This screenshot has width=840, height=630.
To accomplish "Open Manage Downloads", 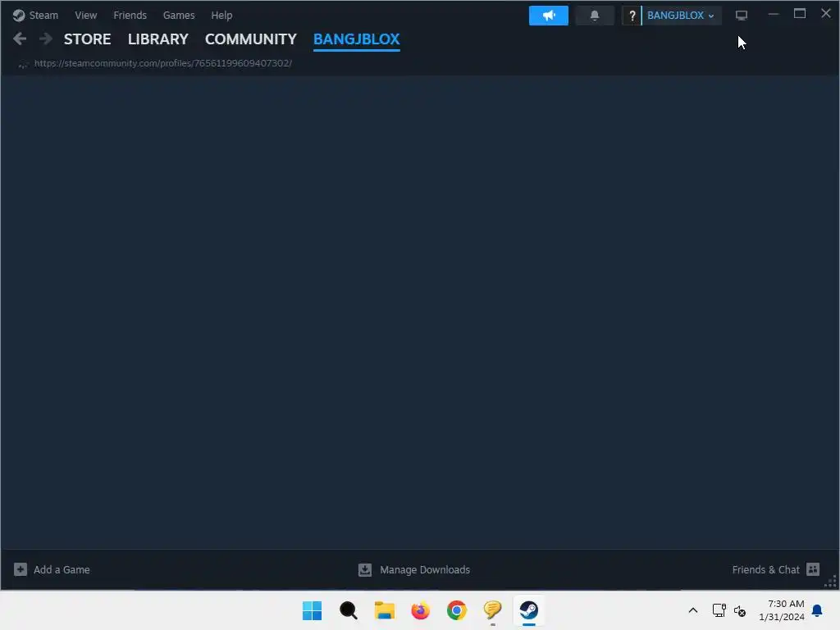I will [425, 570].
